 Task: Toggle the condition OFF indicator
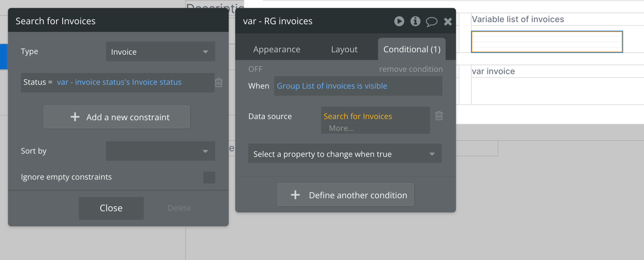click(x=255, y=69)
